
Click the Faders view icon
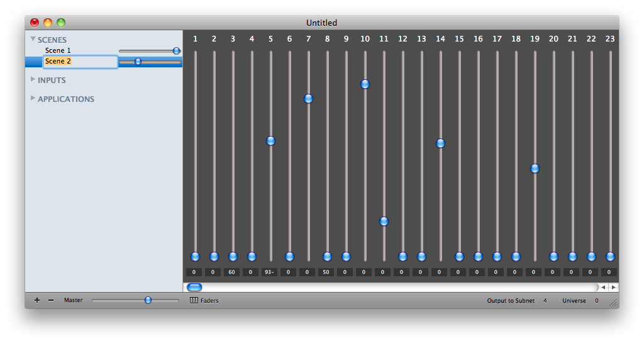tap(194, 300)
